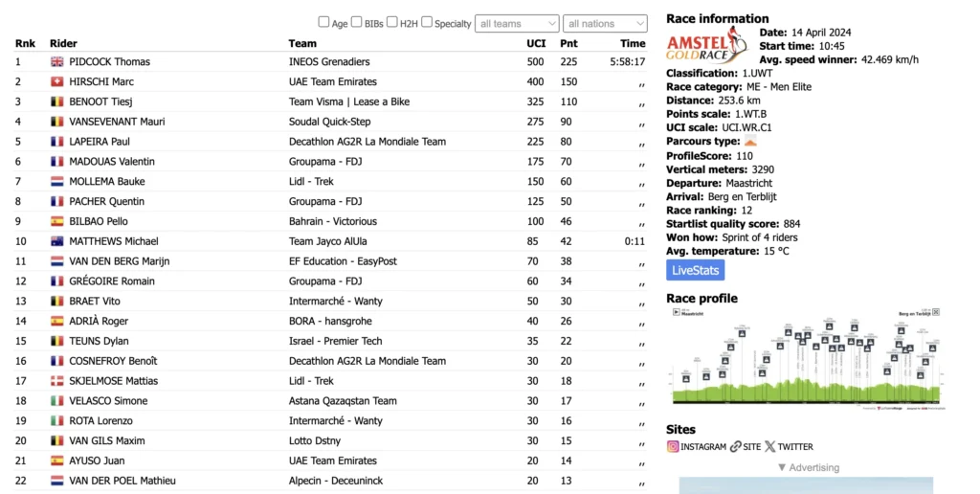Click the Danish flag beside SKJELMOSE Mattias
This screenshot has width=980, height=494.
pos(56,381)
